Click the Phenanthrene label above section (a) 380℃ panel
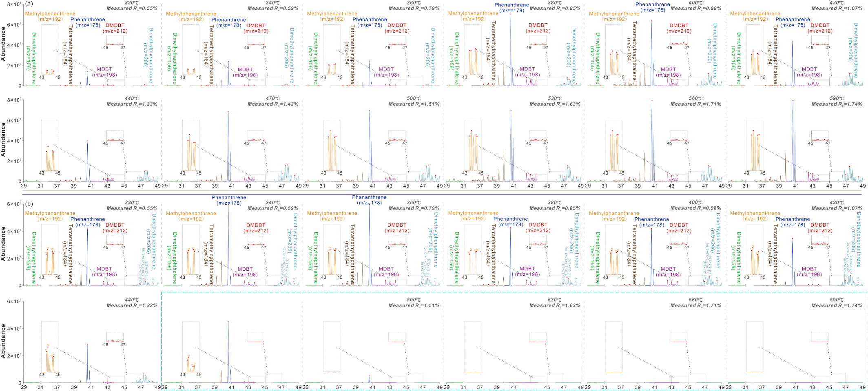Screen dimensions: 868x391 tap(511, 8)
